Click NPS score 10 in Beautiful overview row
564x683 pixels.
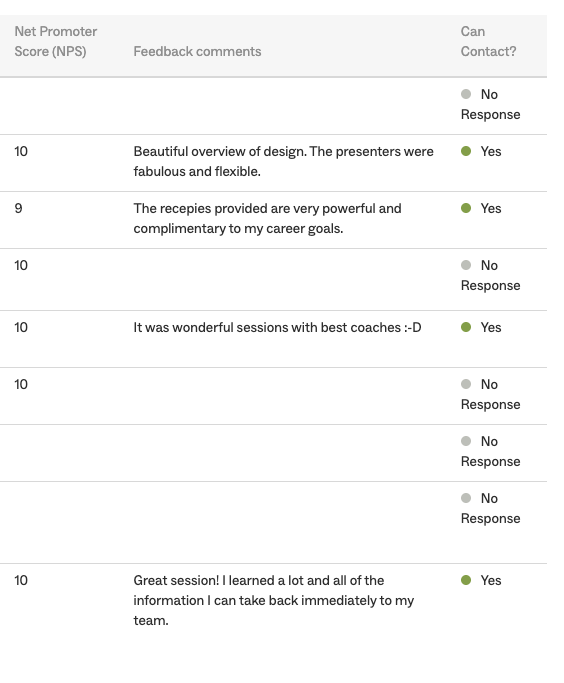[x=21, y=151]
